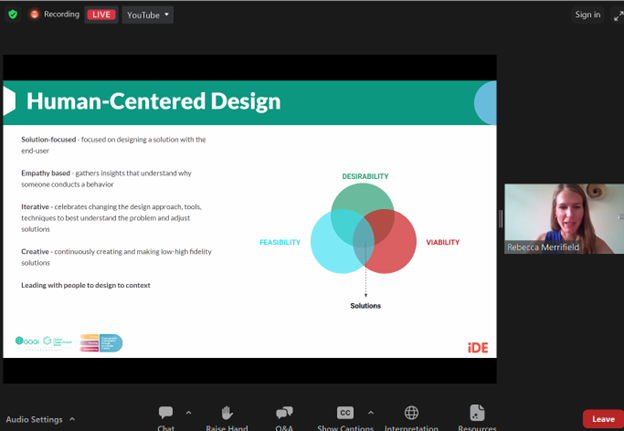The image size is (624, 431).
Task: Expand caption options chevron
Action: pyautogui.click(x=371, y=413)
